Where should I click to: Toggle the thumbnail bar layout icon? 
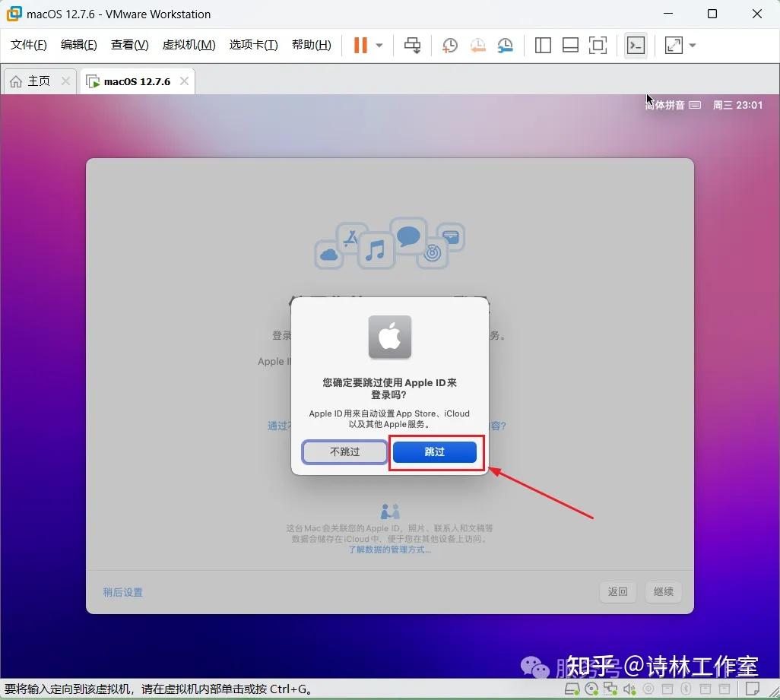pos(570,46)
